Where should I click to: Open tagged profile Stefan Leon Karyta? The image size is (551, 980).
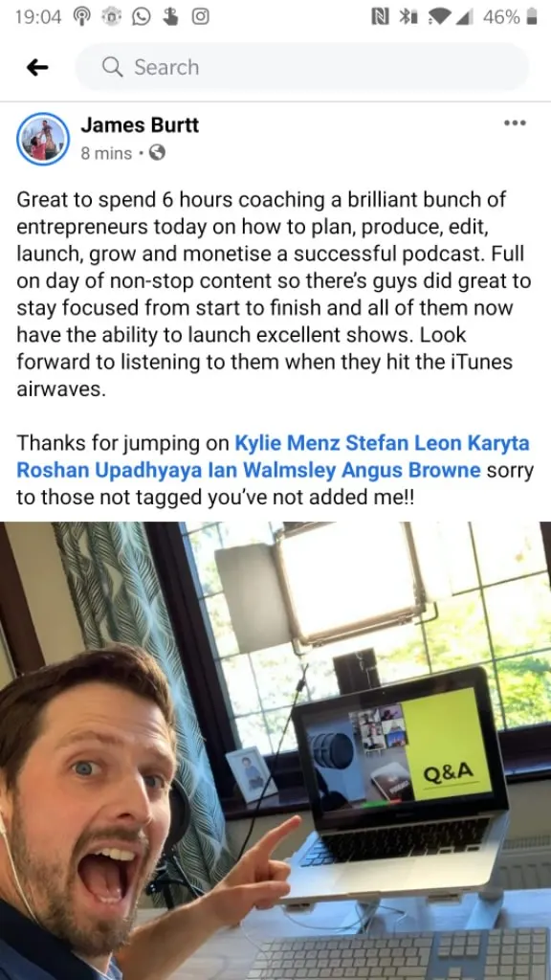point(437,443)
